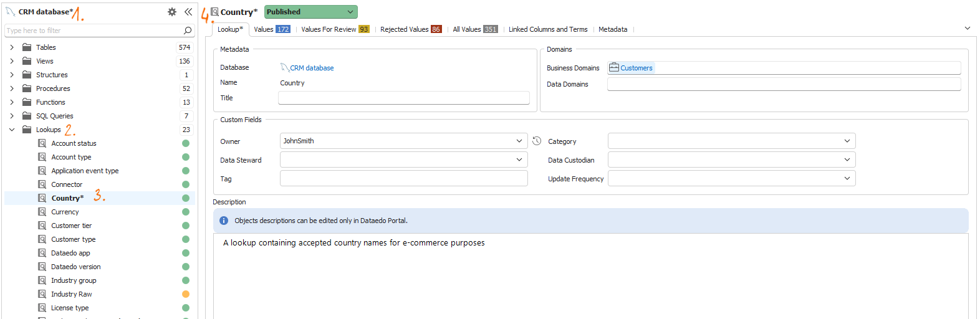Click the Account status lookup icon
The width and height of the screenshot is (980, 319).
42,143
